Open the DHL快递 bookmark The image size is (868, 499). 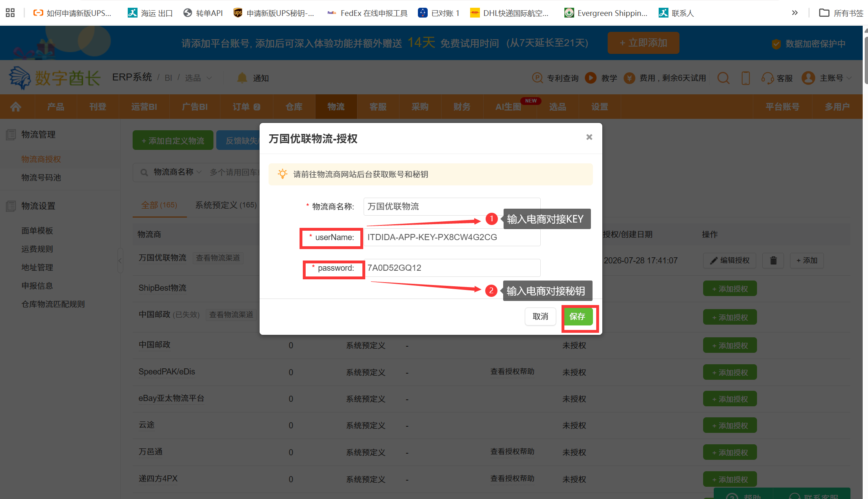509,13
